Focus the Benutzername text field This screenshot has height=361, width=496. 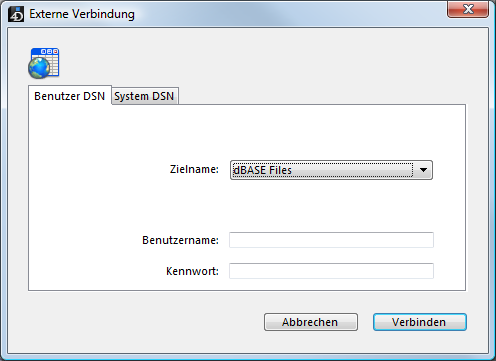click(x=331, y=240)
